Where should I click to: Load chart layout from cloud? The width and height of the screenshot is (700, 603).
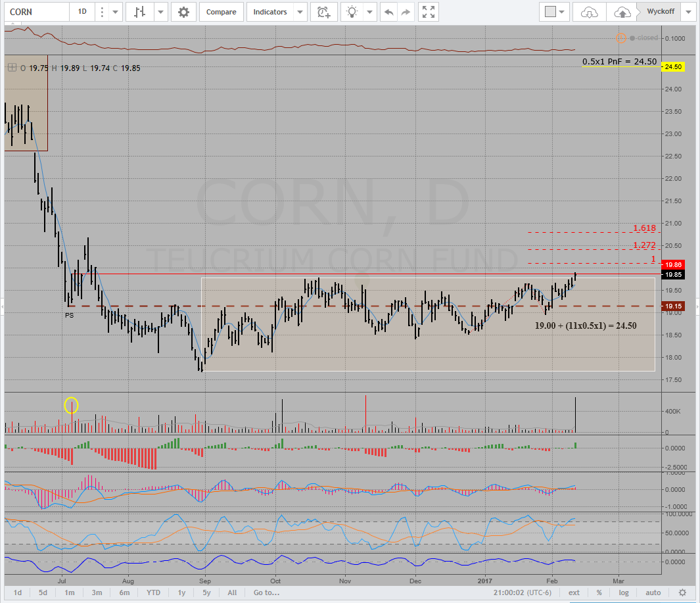pos(589,12)
